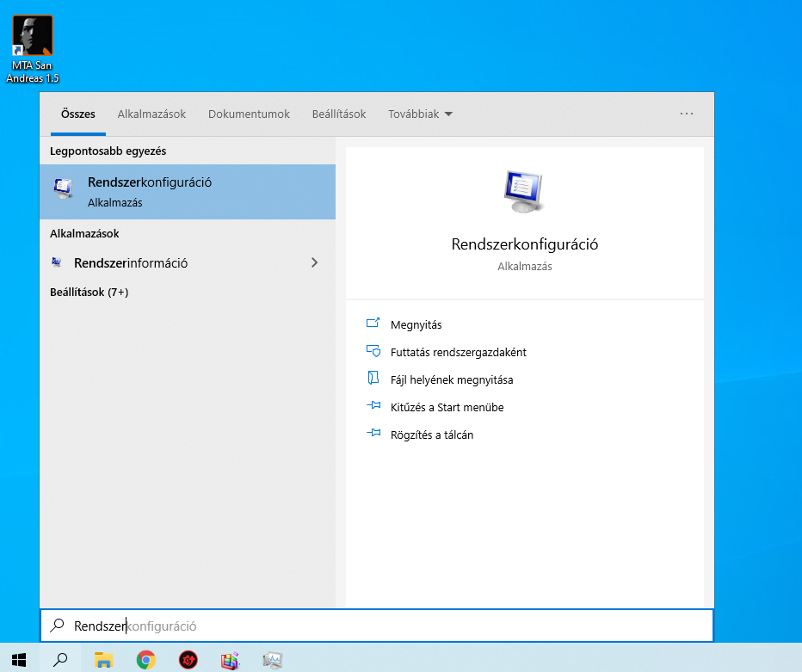The width and height of the screenshot is (802, 672).
Task: Open the Windows Start button
Action: click(x=19, y=659)
